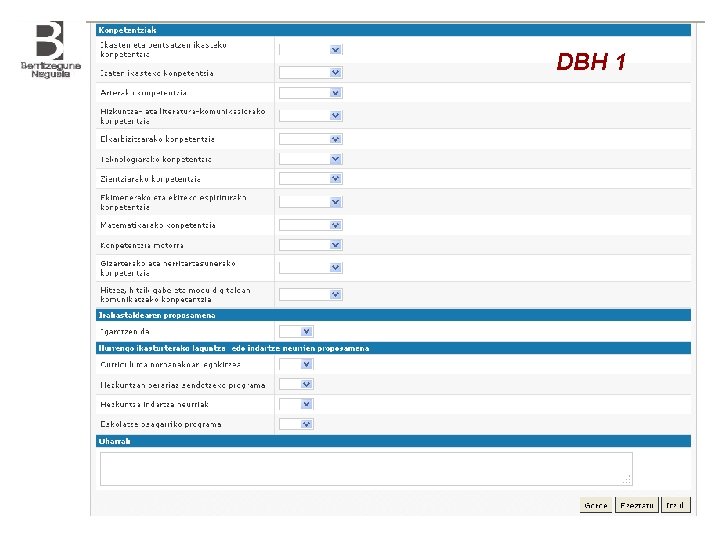Expand the Eskolatze osagarriko programa dropdown
The height and width of the screenshot is (540, 720).
click(x=296, y=424)
